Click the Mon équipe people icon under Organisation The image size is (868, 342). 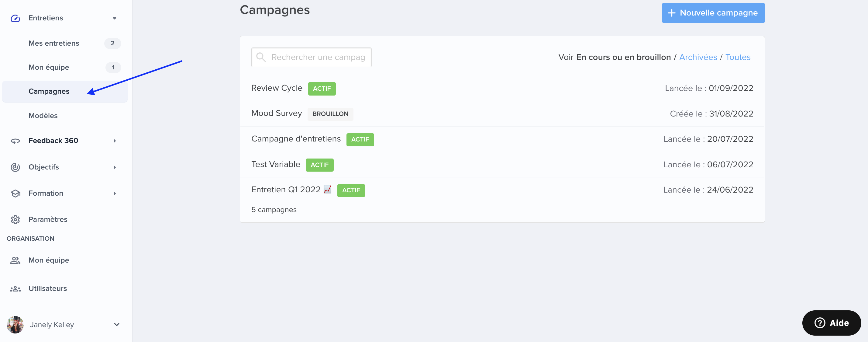pos(15,260)
